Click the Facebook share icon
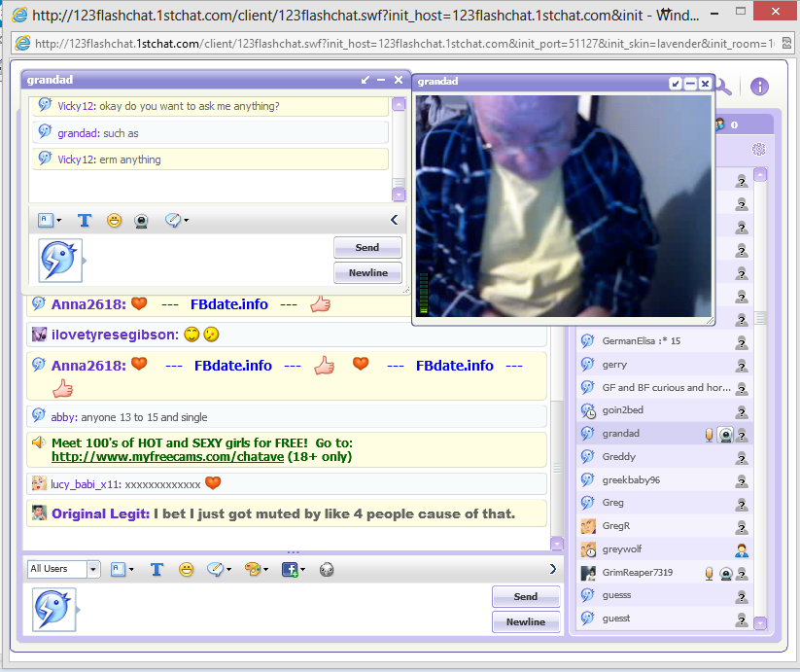The height and width of the screenshot is (672, 800). click(x=290, y=570)
